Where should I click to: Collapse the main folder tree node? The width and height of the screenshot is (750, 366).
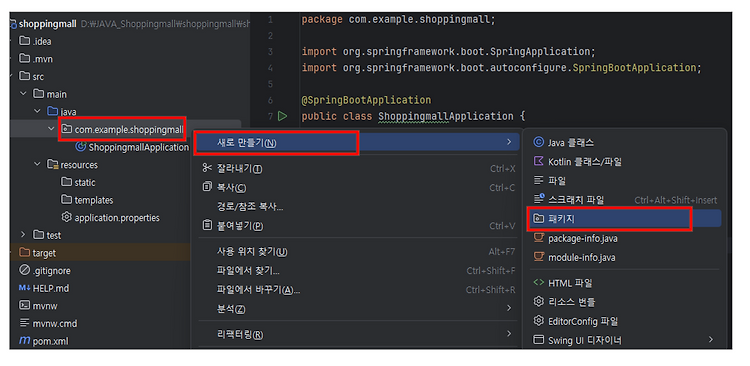pos(24,94)
